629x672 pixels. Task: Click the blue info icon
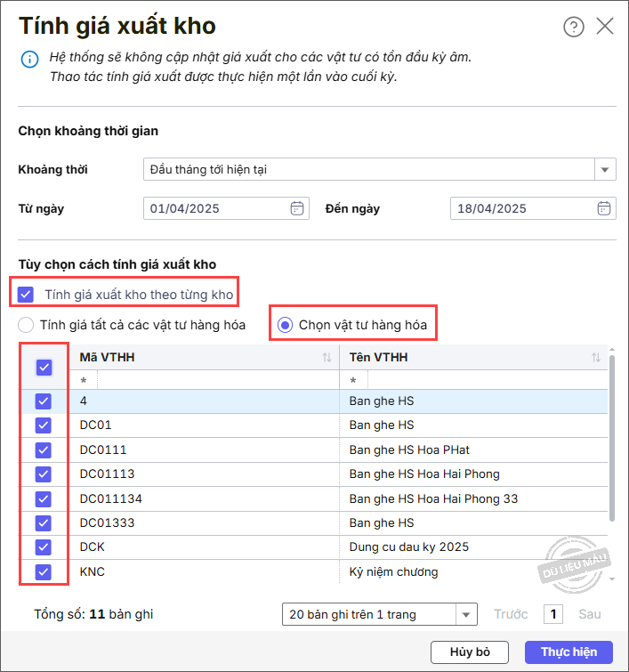(29, 60)
